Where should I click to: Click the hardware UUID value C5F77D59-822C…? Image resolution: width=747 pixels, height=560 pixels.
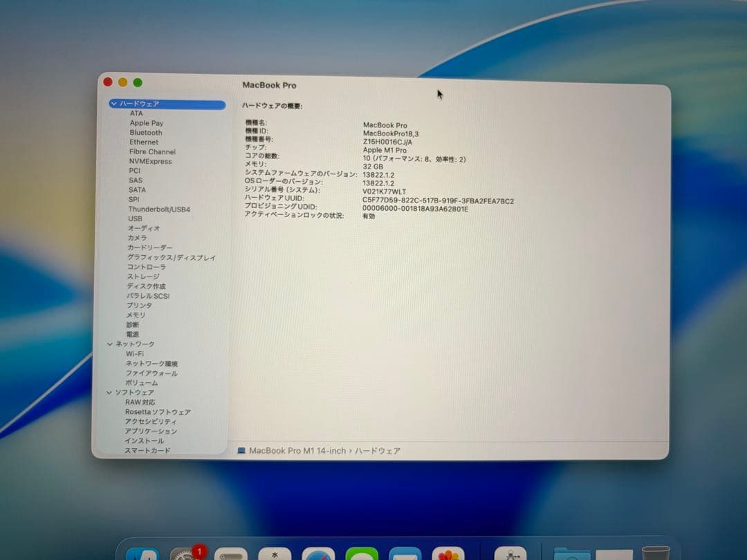[x=439, y=201]
